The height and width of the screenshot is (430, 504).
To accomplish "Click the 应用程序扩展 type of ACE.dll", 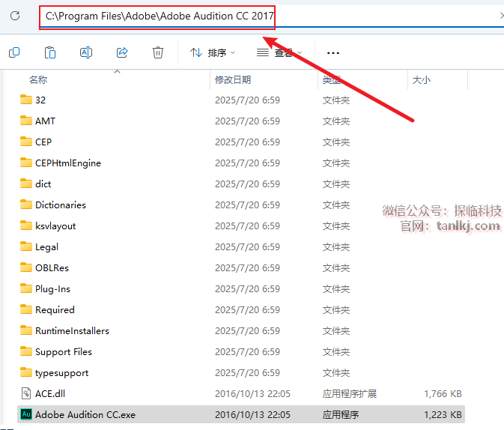I will [x=350, y=393].
